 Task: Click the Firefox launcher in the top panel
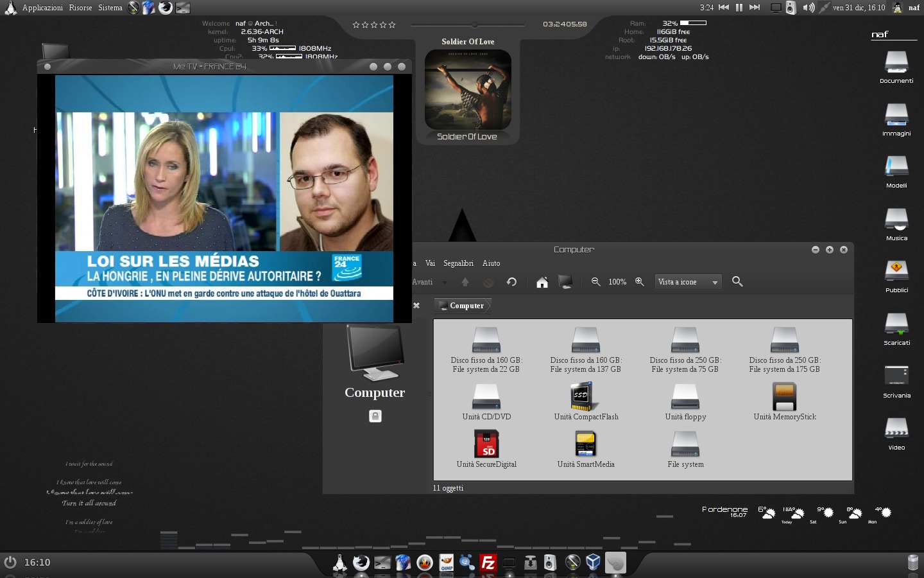tap(166, 8)
